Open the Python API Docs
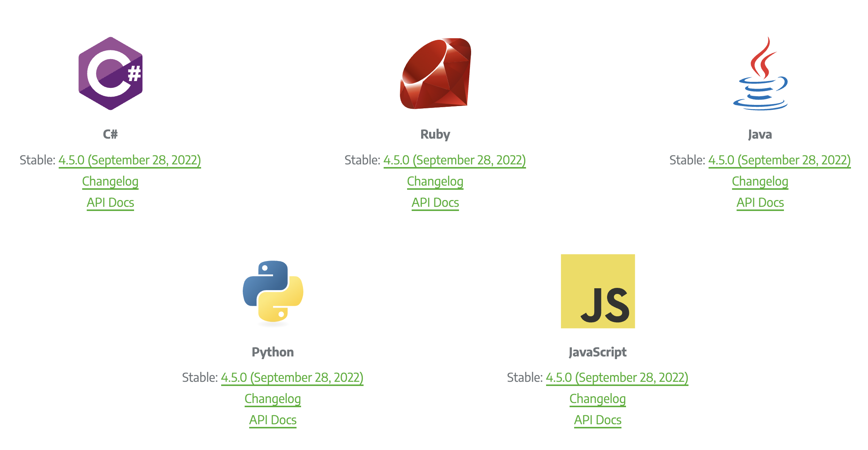 (273, 420)
